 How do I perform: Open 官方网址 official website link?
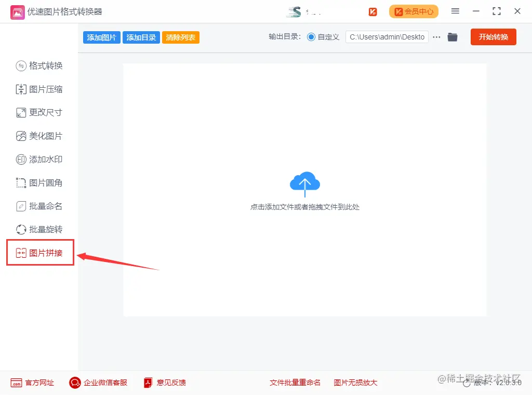pos(32,383)
